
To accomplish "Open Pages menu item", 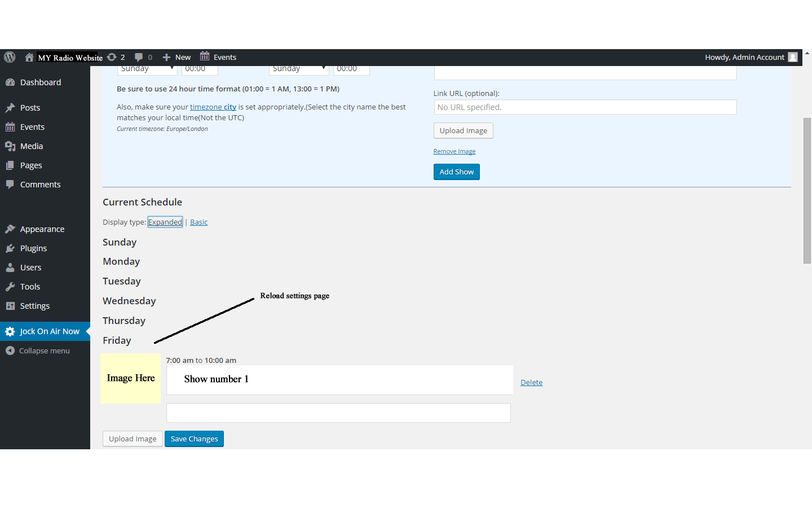I will [31, 165].
